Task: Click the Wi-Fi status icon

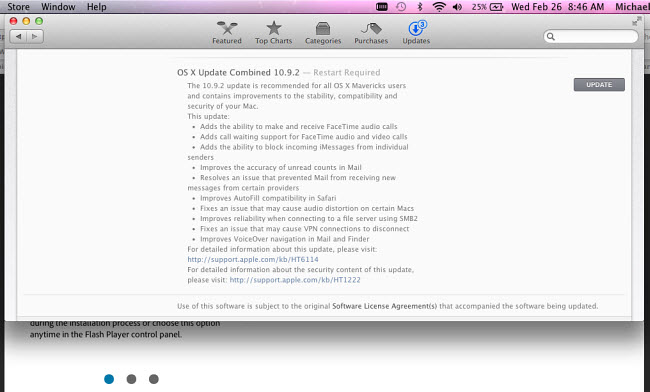Action: tap(439, 7)
